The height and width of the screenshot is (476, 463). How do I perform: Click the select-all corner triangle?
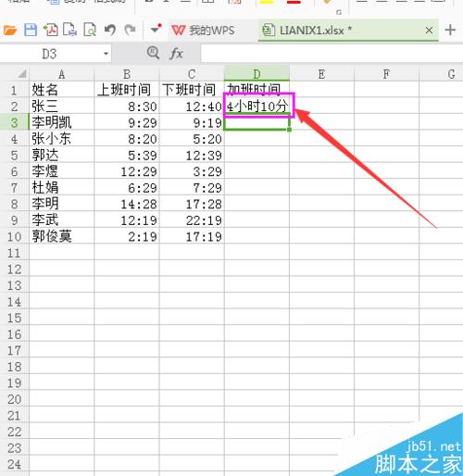[22, 74]
